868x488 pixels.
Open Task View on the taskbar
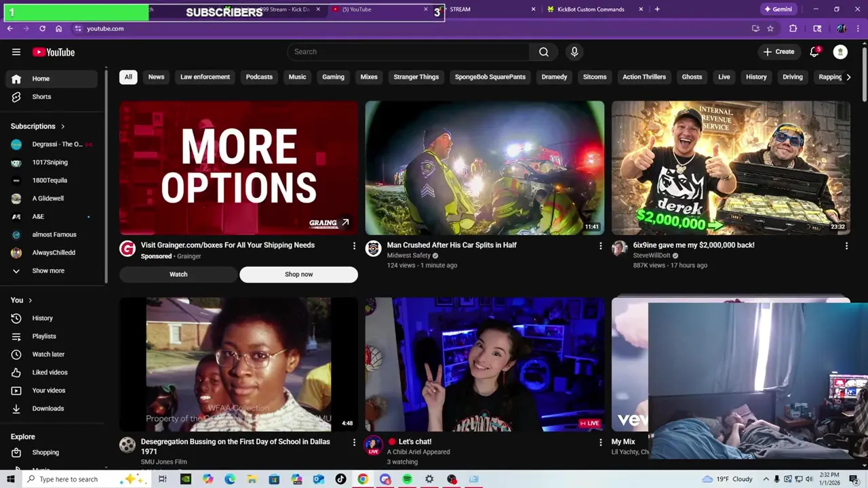coord(163,479)
